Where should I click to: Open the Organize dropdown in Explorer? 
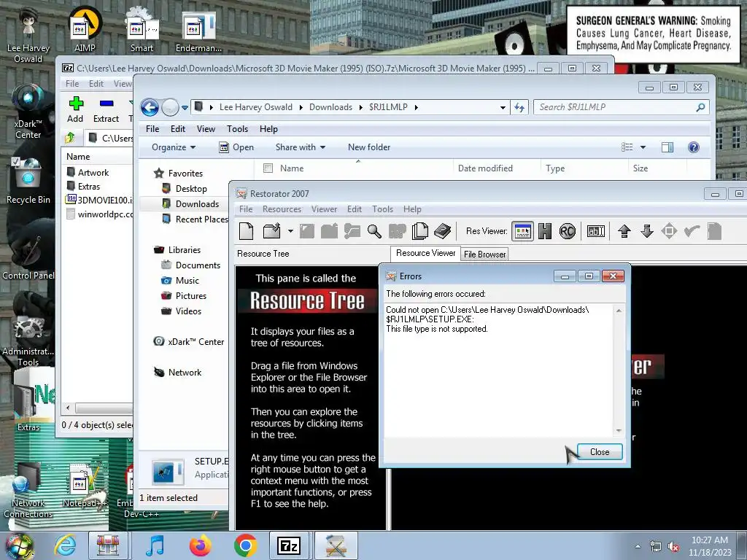point(174,147)
